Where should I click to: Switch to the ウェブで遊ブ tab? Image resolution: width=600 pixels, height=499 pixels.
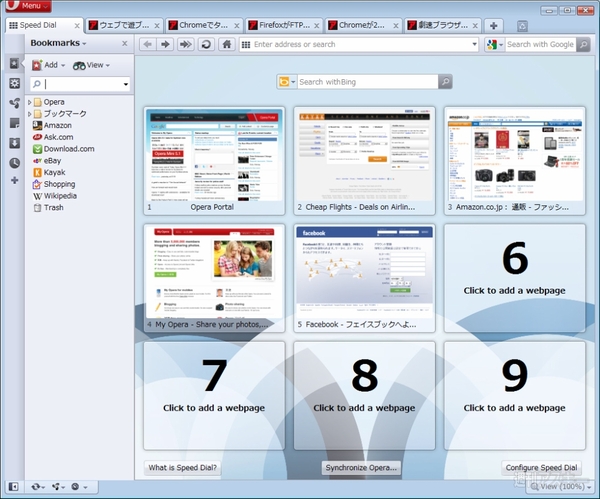tap(124, 26)
